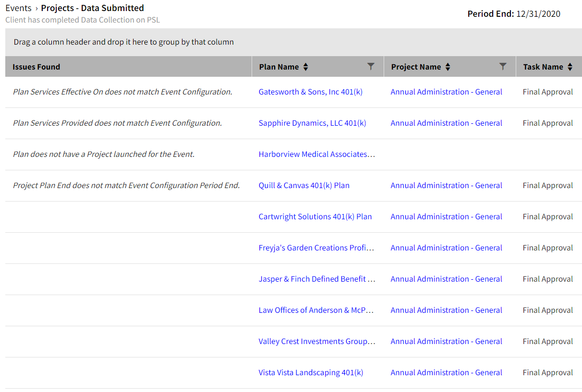Image resolution: width=582 pixels, height=392 pixels.
Task: Open Annual Administration project for Jasper & Finch
Action: click(x=447, y=279)
